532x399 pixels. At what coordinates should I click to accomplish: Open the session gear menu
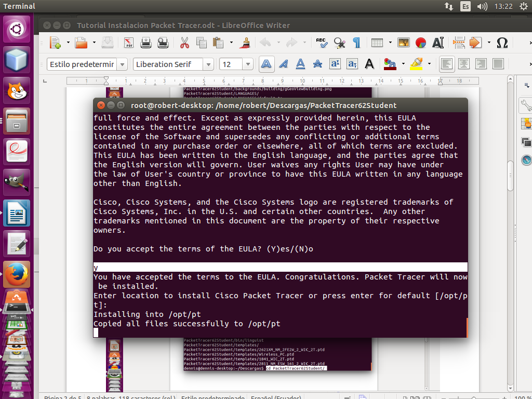pos(524,6)
